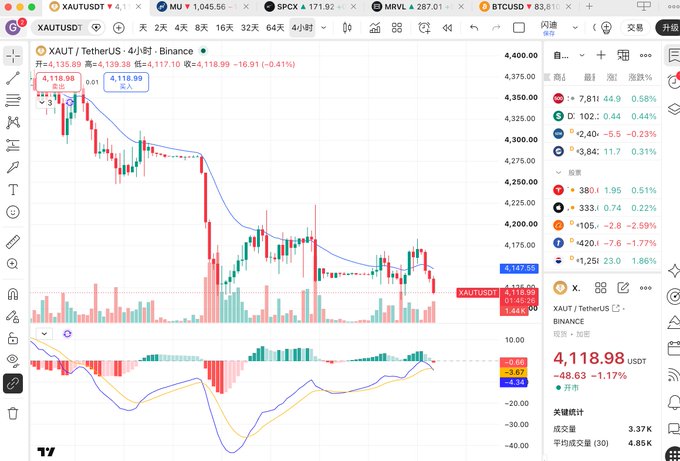Activate the zoom in tool
The image size is (680, 461).
(13, 264)
